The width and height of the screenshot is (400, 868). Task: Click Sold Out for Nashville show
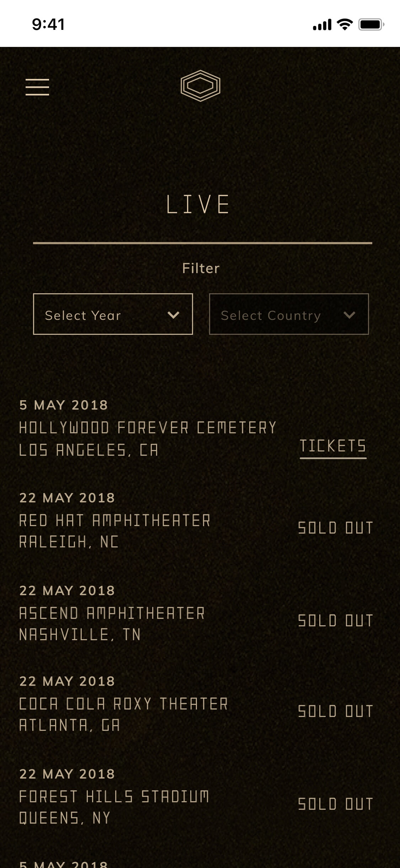tap(336, 621)
